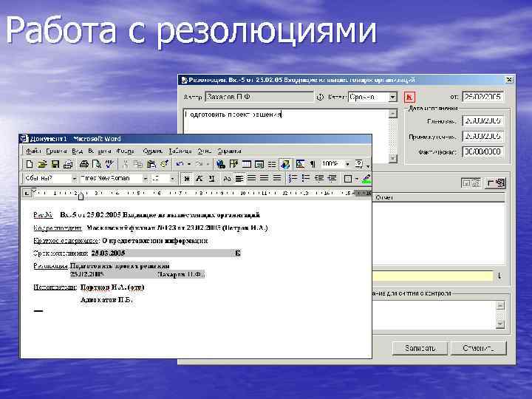Expand the Times New Roman font dropdown
The image size is (532, 399).
click(145, 179)
